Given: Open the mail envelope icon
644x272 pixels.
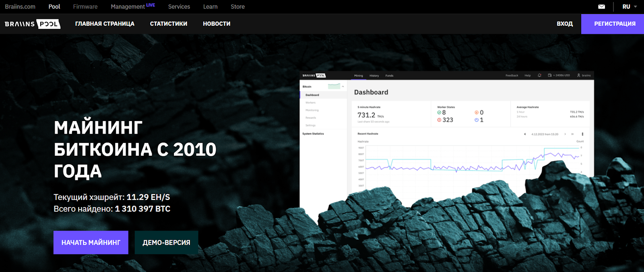Looking at the screenshot, I should 601,6.
